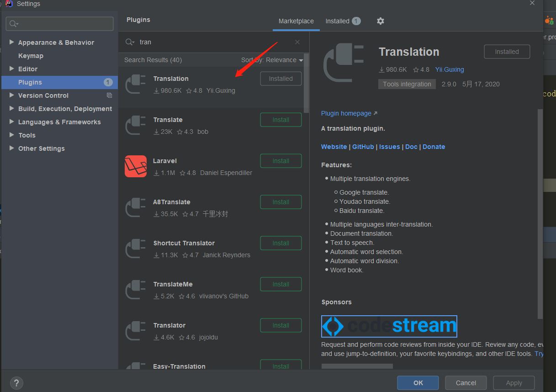556x392 pixels.
Task: Switch to the Marketplace tab
Action: tap(296, 21)
